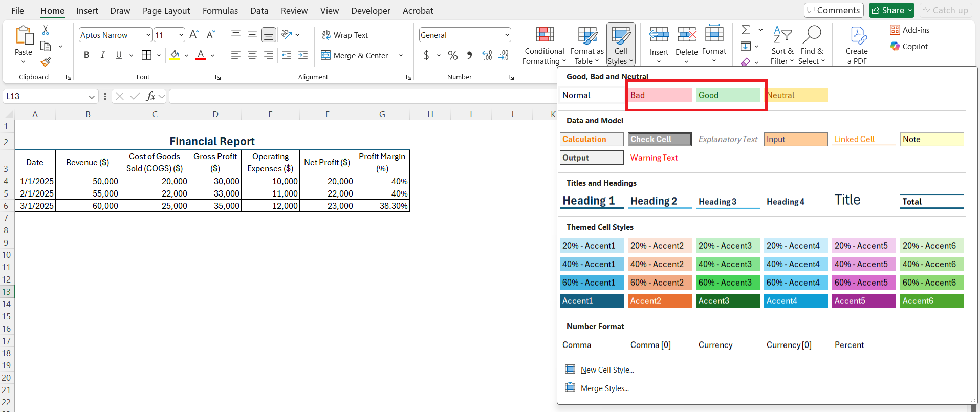The width and height of the screenshot is (980, 412).
Task: Click the Increase Indent icon
Action: click(303, 55)
